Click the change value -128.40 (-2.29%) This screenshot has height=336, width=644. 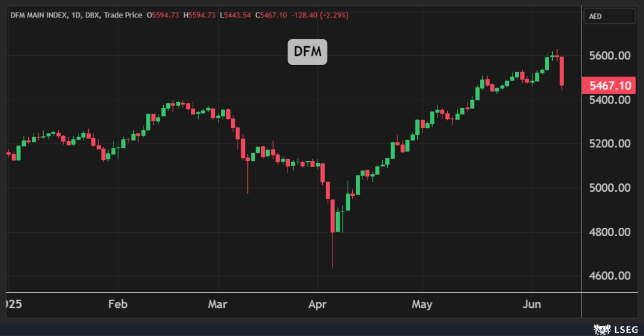click(x=319, y=14)
